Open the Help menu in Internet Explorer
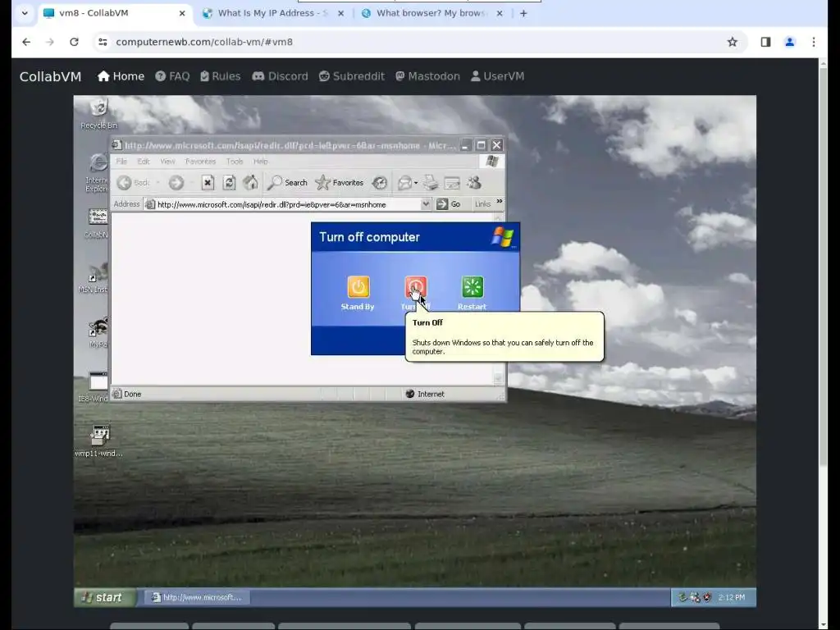 pos(260,162)
